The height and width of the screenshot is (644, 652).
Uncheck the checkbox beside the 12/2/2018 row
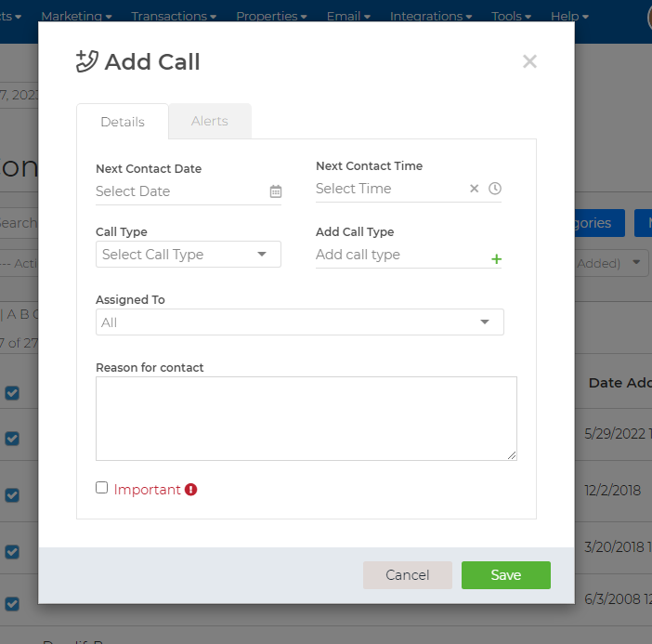click(12, 495)
